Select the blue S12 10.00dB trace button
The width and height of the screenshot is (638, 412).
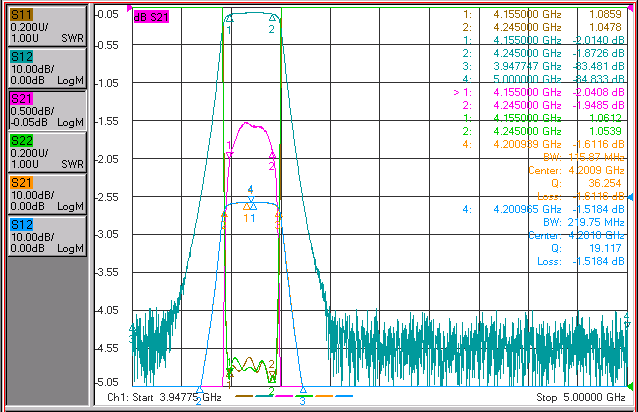pos(47,236)
